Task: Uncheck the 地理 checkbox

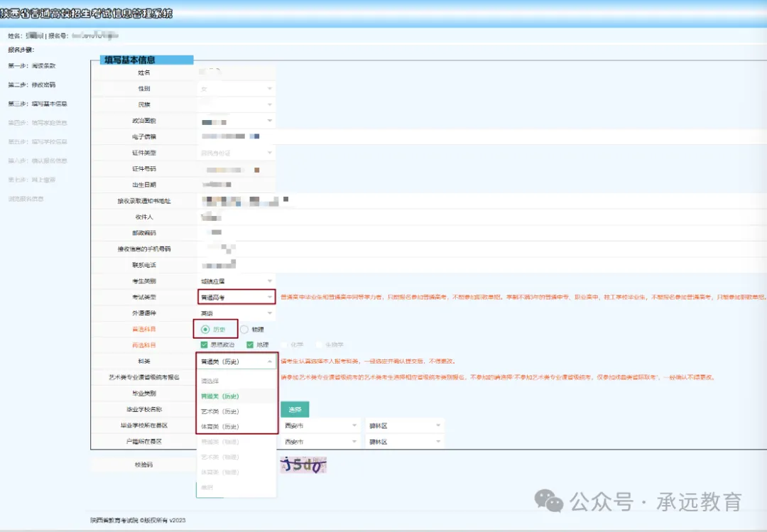Action: tap(250, 345)
